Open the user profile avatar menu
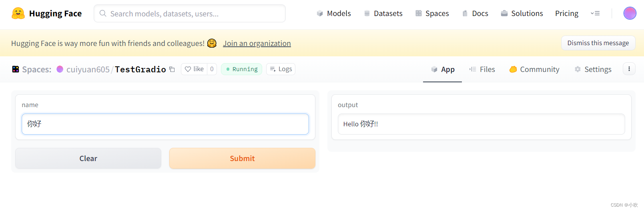Screen dimensions: 644x211 (x=630, y=13)
